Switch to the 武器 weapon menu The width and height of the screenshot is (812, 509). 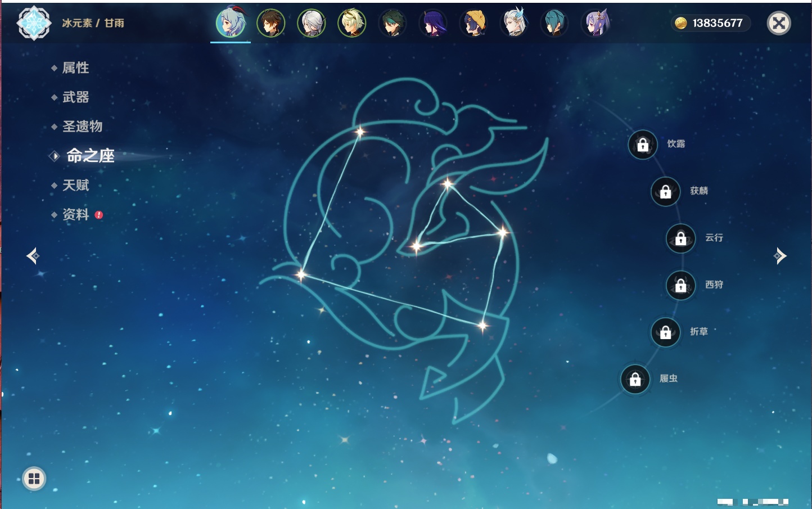point(75,97)
